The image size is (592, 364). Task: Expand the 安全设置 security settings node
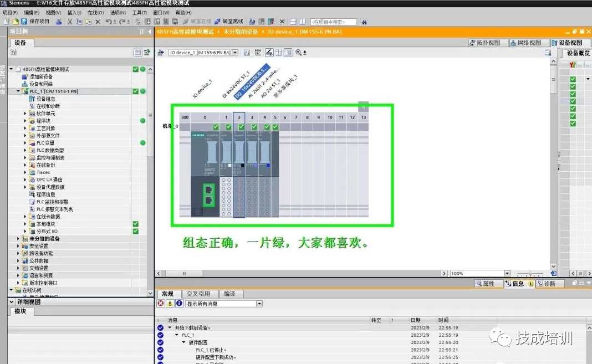pos(18,246)
